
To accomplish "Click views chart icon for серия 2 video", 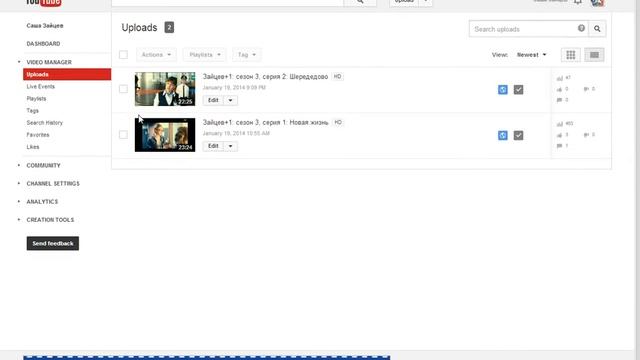I will (x=560, y=78).
